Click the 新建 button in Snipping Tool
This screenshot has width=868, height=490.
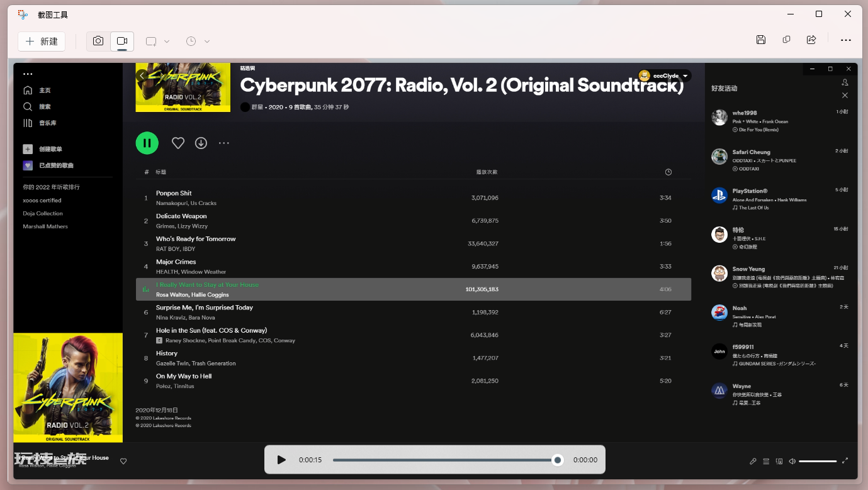[42, 41]
